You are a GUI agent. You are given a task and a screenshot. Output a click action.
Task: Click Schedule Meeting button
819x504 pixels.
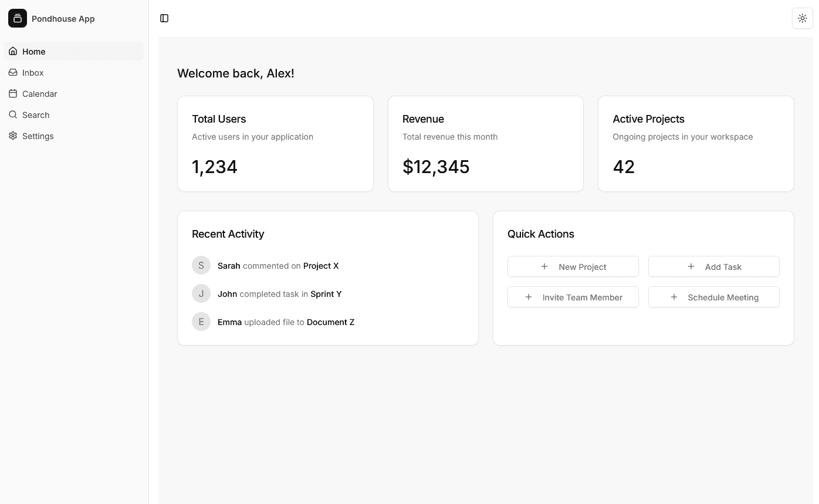[x=713, y=297]
